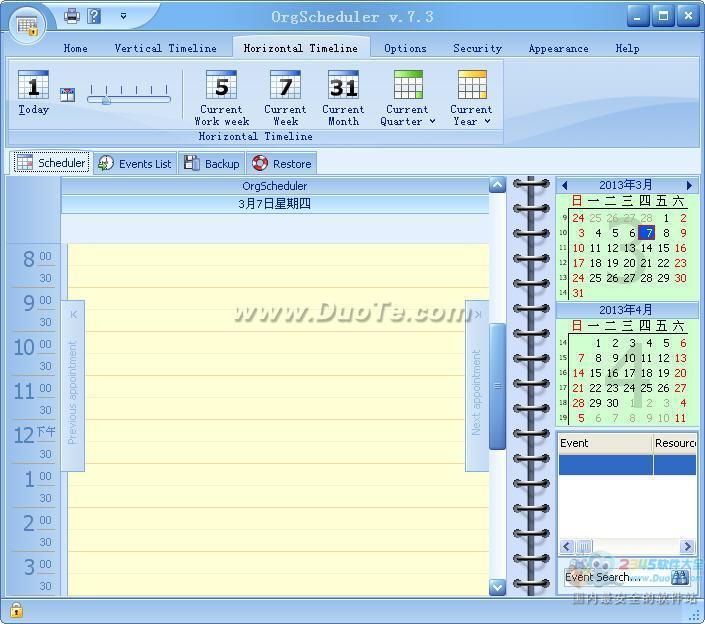Select March 7 highlighted date
Image resolution: width=705 pixels, height=624 pixels.
(x=647, y=233)
